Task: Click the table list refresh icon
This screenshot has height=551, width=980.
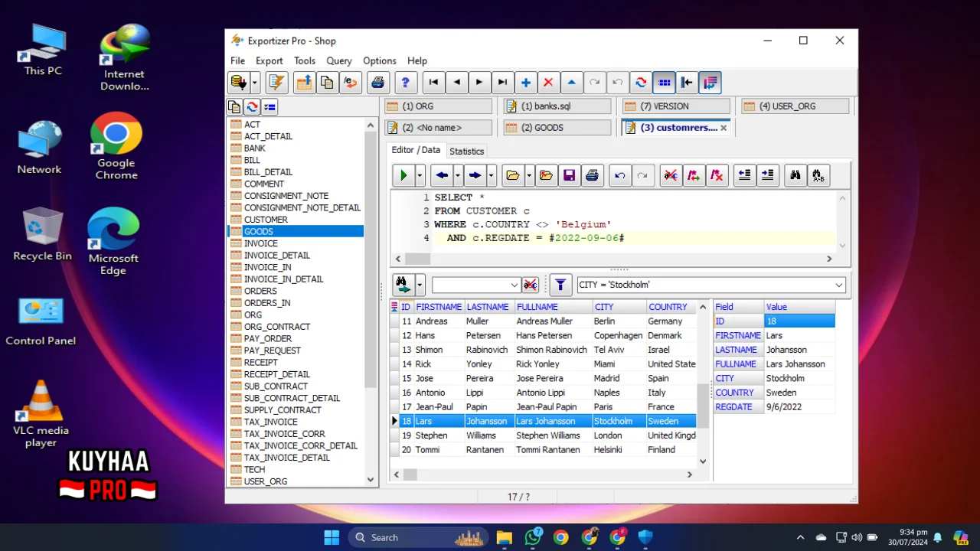Action: (x=252, y=107)
